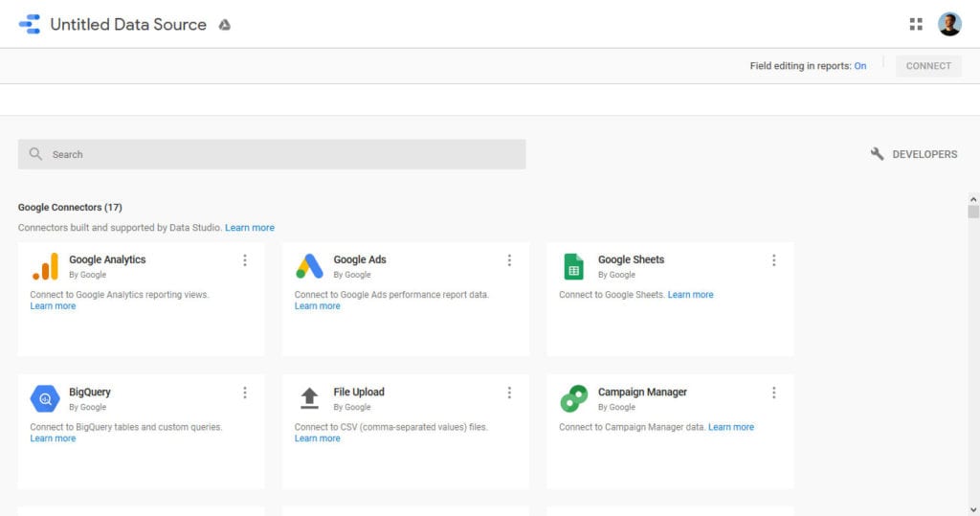Click the Google Sheets title text
The image size is (980, 516).
point(631,259)
